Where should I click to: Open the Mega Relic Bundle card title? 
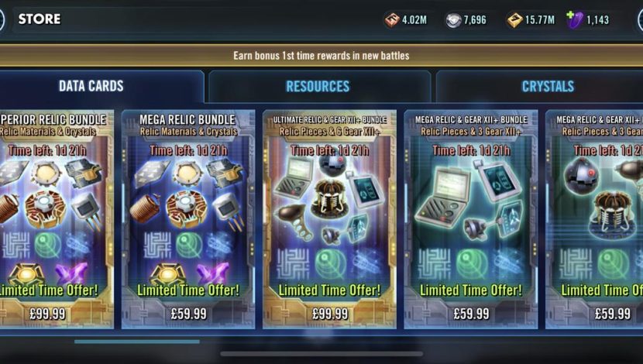tap(187, 120)
